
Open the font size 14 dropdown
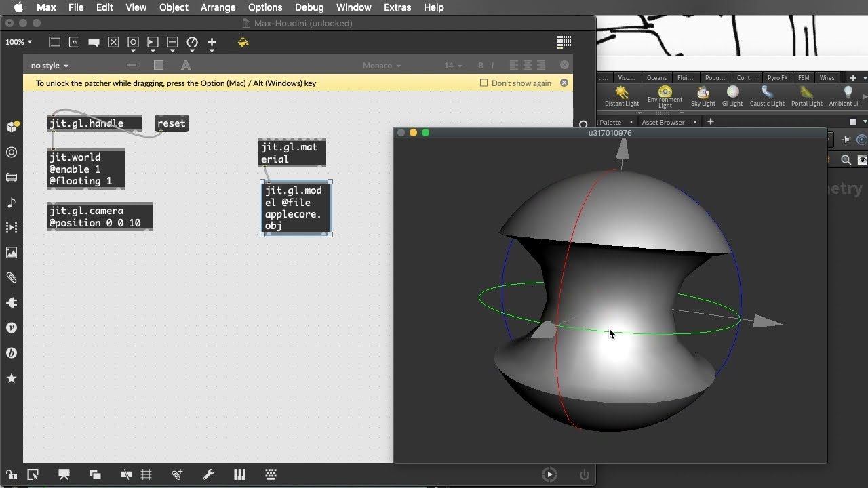[x=453, y=66]
